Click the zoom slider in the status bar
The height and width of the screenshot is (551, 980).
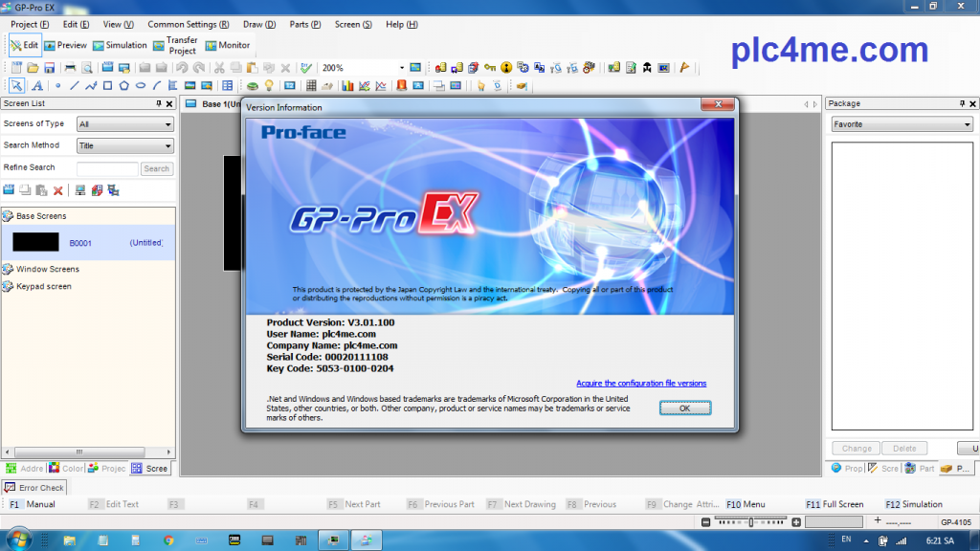(752, 521)
